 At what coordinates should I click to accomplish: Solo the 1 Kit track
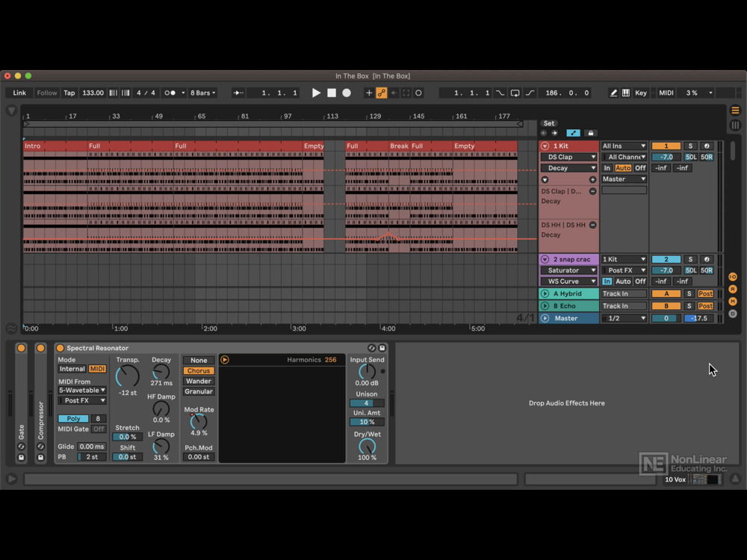(690, 146)
